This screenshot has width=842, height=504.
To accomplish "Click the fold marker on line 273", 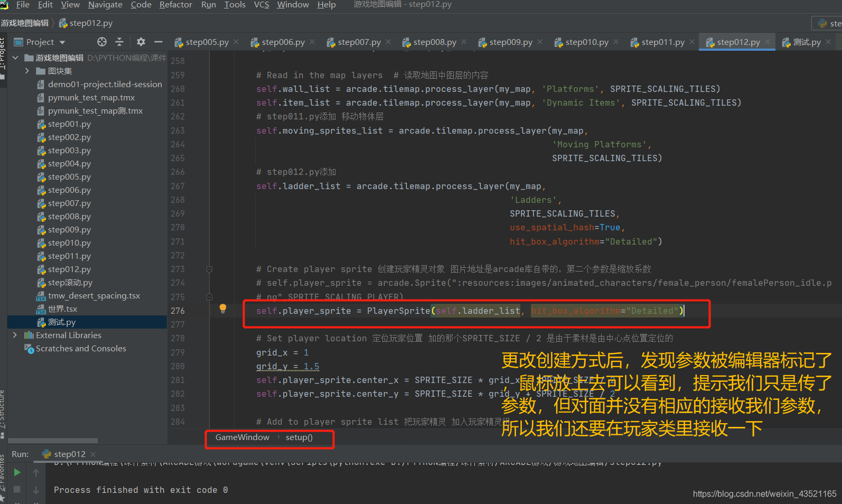I will pos(209,269).
